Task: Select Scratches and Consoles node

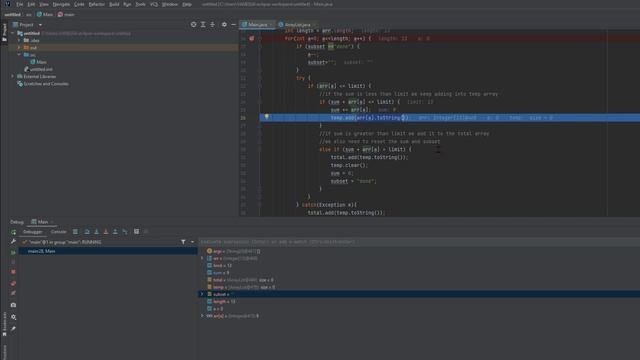Action: tap(43, 84)
